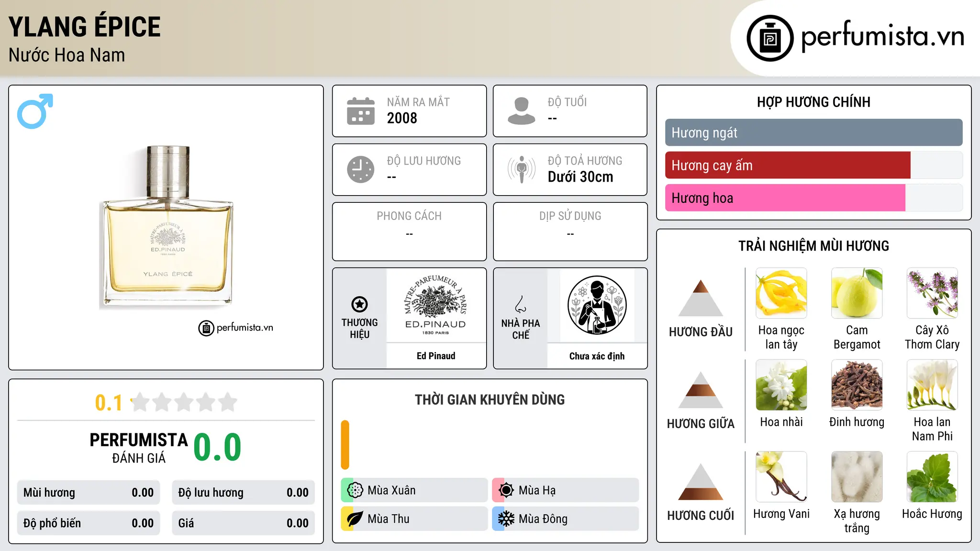This screenshot has height=551, width=980.
Task: Click the perfumista.vn perfume bottle logo
Action: tap(770, 38)
